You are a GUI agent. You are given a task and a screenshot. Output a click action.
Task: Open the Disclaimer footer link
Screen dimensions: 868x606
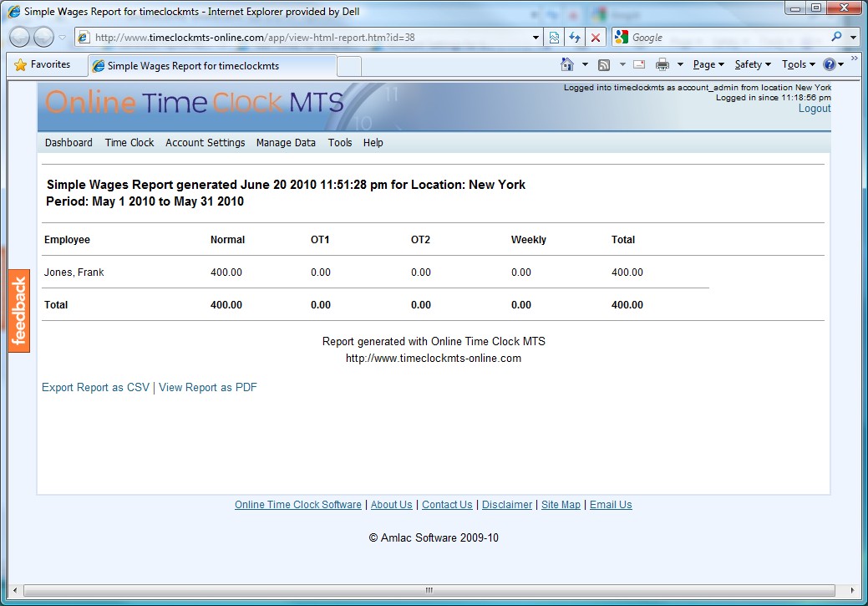click(507, 505)
